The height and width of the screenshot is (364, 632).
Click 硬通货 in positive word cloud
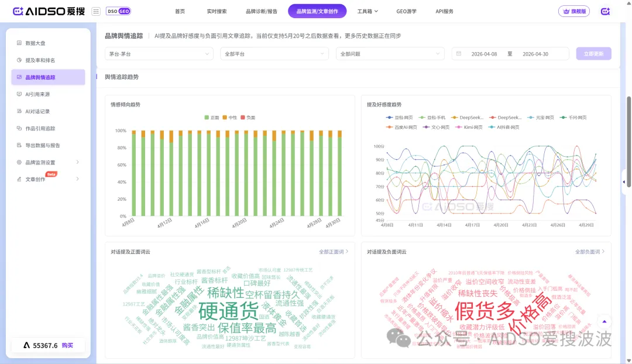coord(229,311)
